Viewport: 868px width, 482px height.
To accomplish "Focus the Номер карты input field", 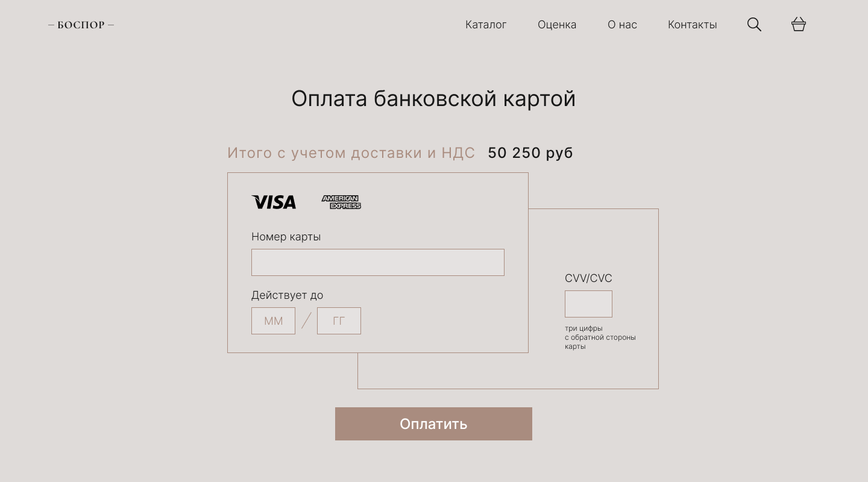I will coord(378,262).
